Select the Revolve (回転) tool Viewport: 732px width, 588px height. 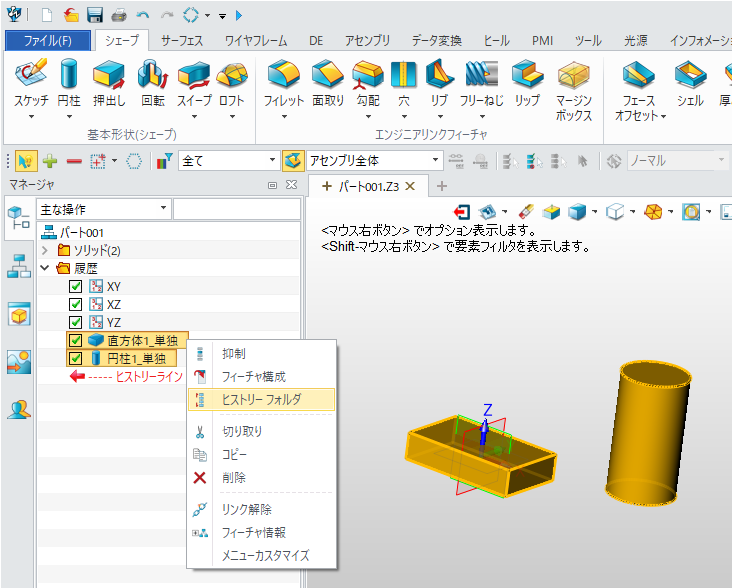point(153,83)
